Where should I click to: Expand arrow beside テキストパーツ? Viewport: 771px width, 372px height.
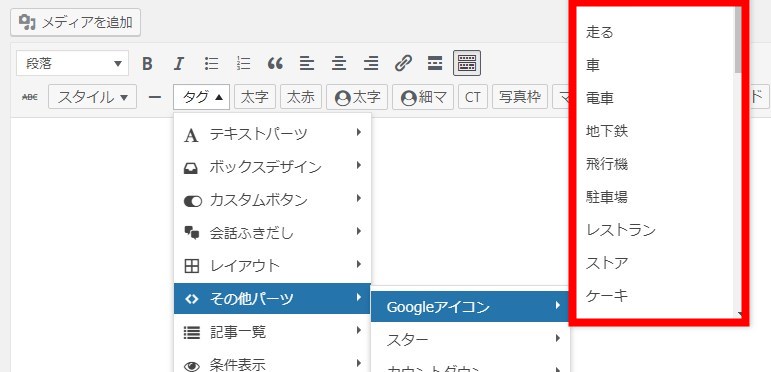tap(359, 132)
